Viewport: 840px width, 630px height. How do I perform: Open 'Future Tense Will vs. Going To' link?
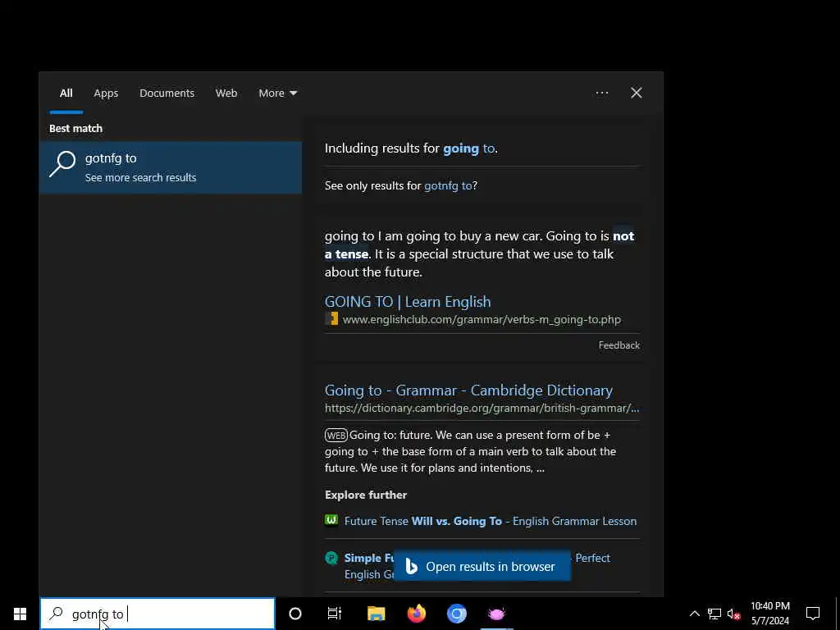(x=491, y=521)
